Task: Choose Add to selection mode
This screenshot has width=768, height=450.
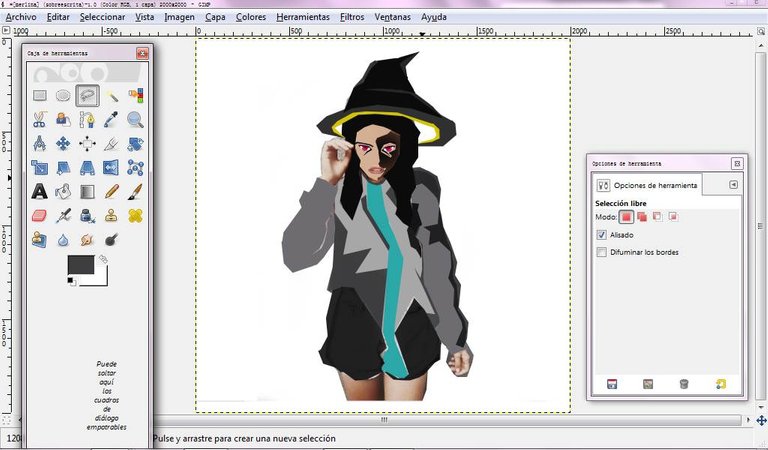Action: pos(642,217)
